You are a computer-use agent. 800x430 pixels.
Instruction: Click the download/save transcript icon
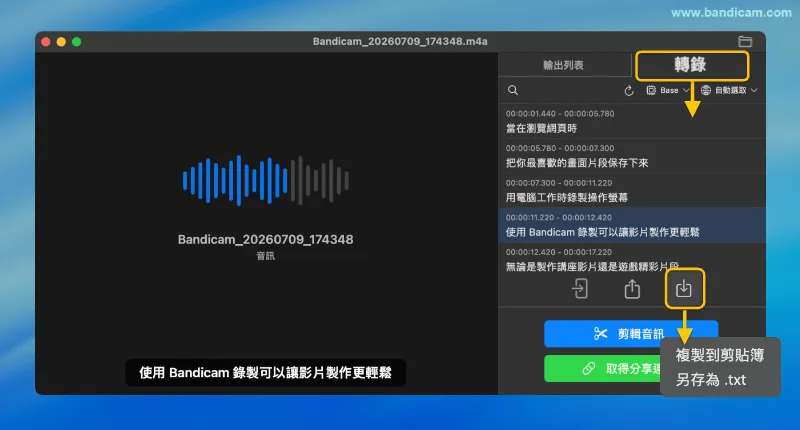684,289
